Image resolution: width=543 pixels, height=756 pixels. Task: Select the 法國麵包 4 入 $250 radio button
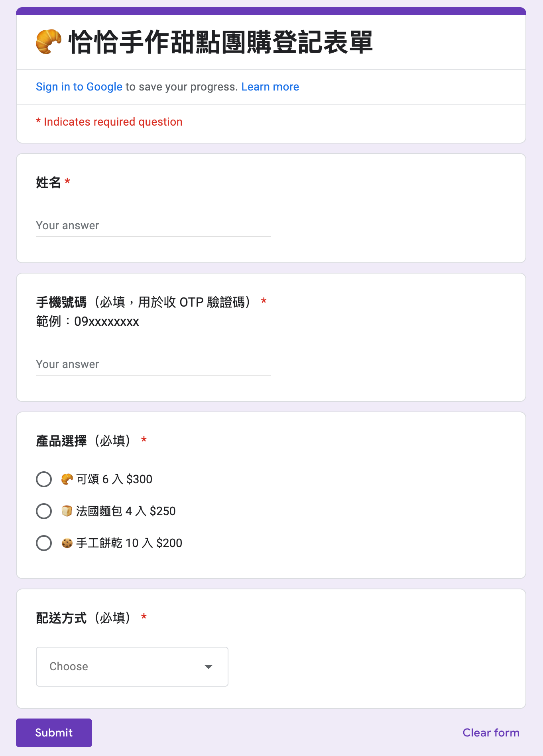[x=44, y=511]
